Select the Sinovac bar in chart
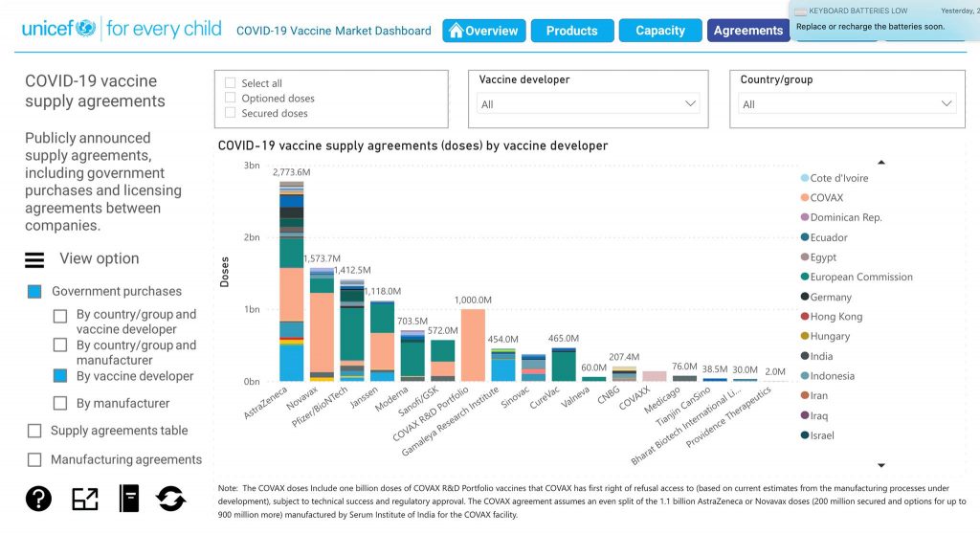The image size is (980, 534). point(534,367)
